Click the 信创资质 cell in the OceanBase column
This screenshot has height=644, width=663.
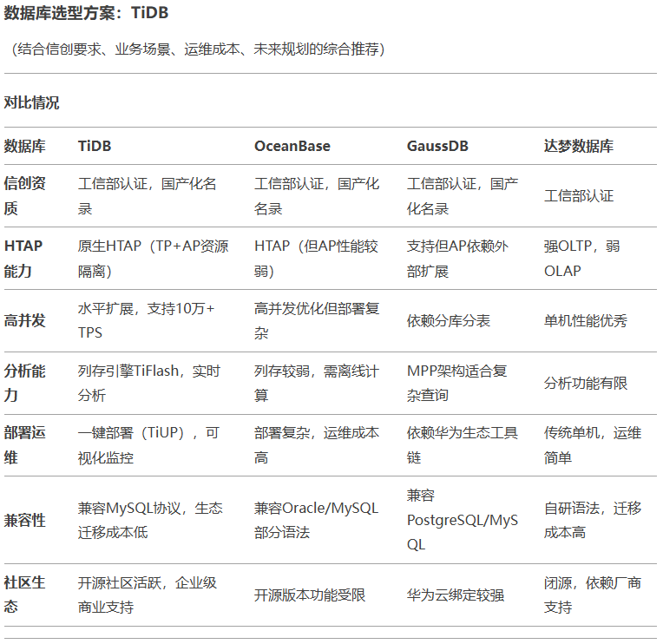[x=317, y=196]
